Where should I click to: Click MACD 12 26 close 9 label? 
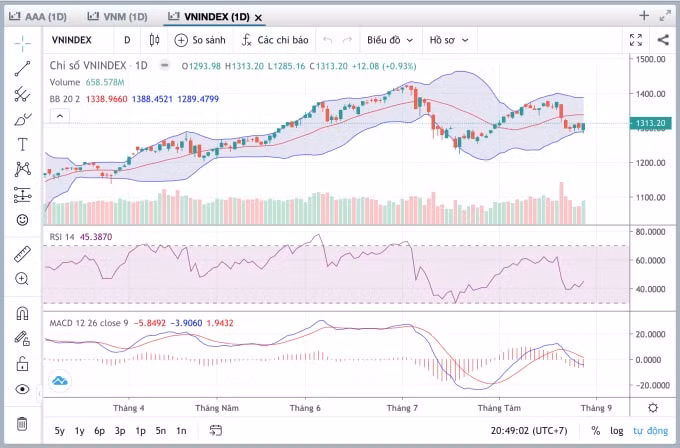pos(89,323)
